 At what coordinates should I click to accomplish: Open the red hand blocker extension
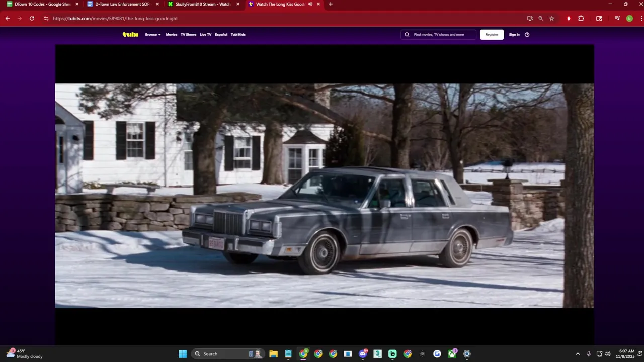pyautogui.click(x=569, y=18)
